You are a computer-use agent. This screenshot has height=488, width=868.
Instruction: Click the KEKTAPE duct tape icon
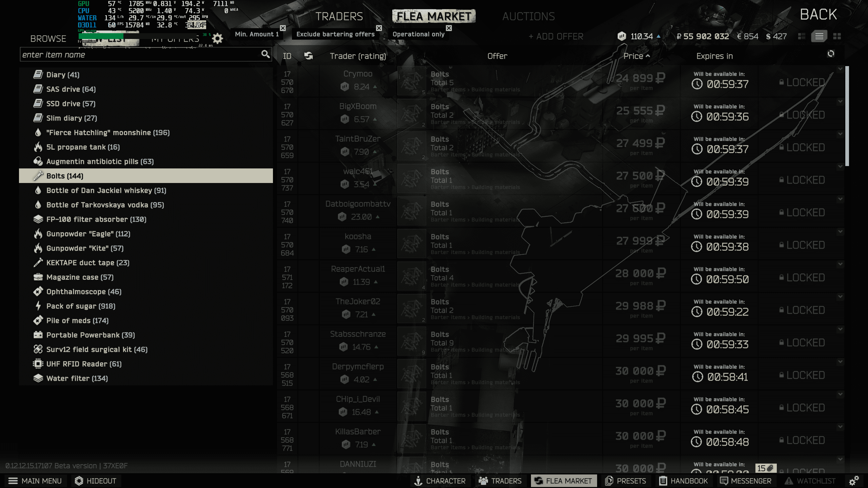pyautogui.click(x=38, y=263)
